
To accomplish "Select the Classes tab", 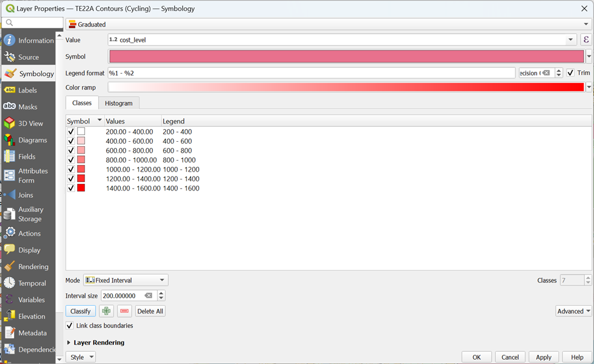I will [x=82, y=103].
